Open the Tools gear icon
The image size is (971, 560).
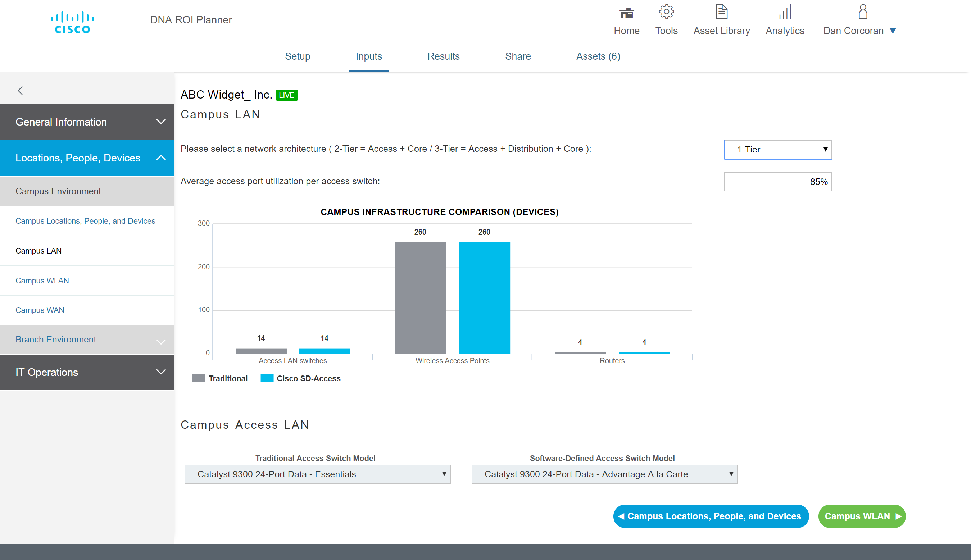(x=666, y=12)
